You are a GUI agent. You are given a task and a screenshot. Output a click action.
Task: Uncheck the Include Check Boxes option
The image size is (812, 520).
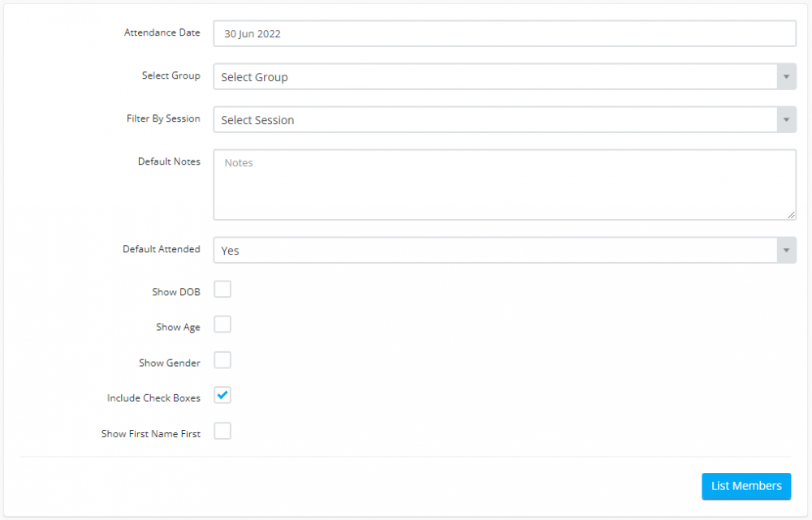(x=222, y=396)
